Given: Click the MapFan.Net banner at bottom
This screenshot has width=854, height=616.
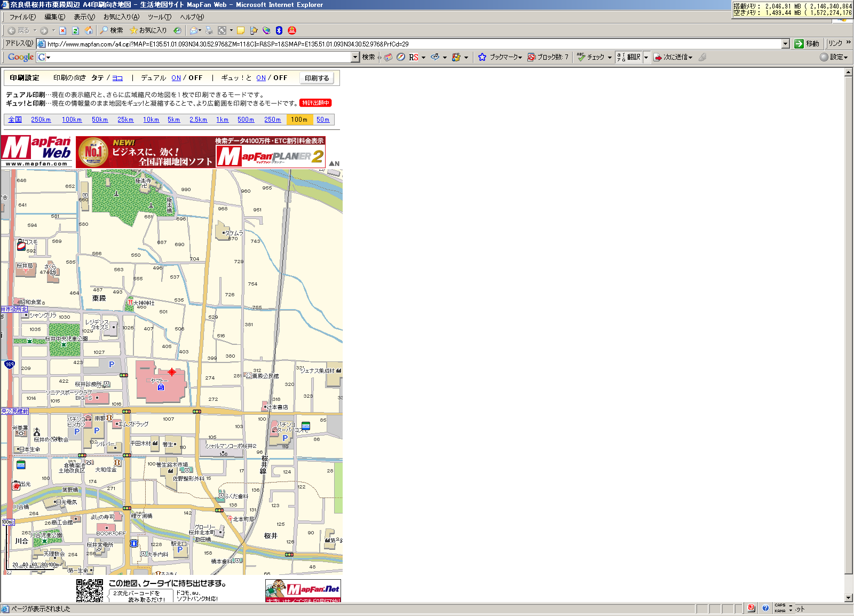Looking at the screenshot, I should coord(303,591).
